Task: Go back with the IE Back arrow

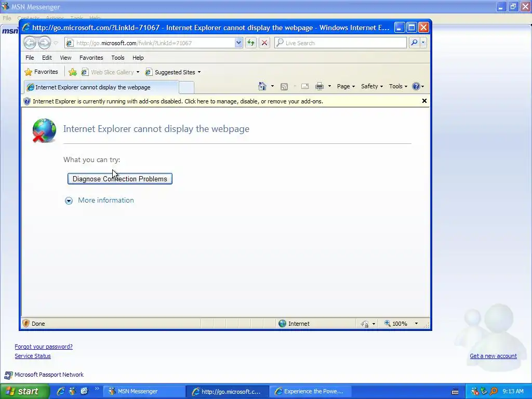Action: (x=30, y=43)
